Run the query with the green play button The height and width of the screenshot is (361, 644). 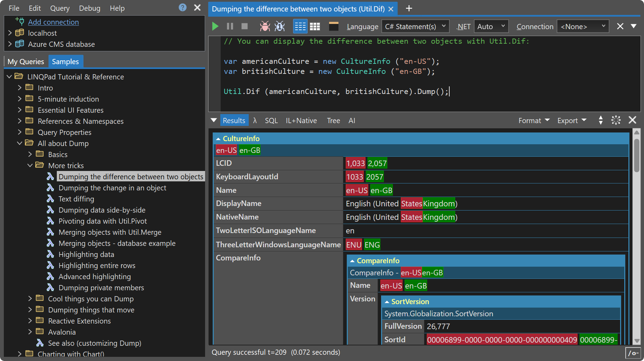pos(215,26)
